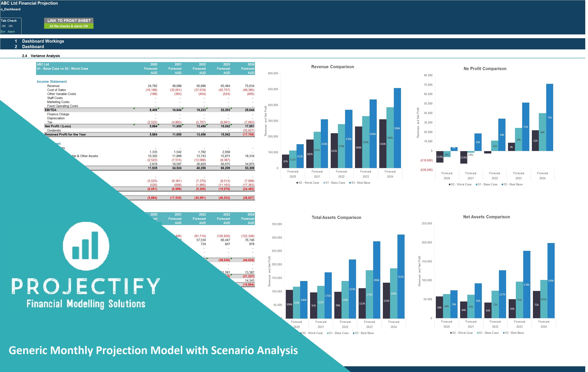The image size is (588, 372).
Task: Click LINK TO FRONT SHEET button
Action: click(69, 20)
